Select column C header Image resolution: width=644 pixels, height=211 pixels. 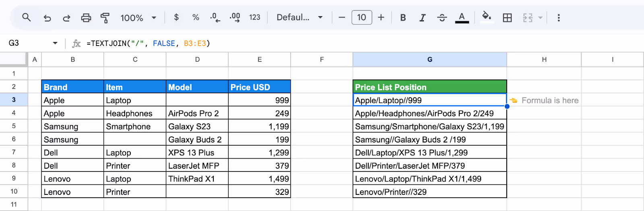[x=135, y=59]
